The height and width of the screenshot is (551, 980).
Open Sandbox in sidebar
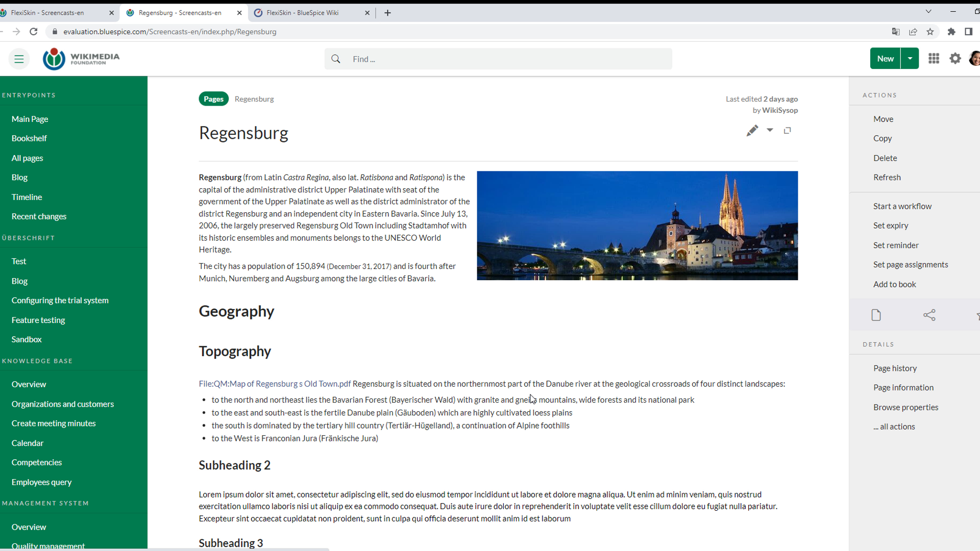[x=27, y=339]
